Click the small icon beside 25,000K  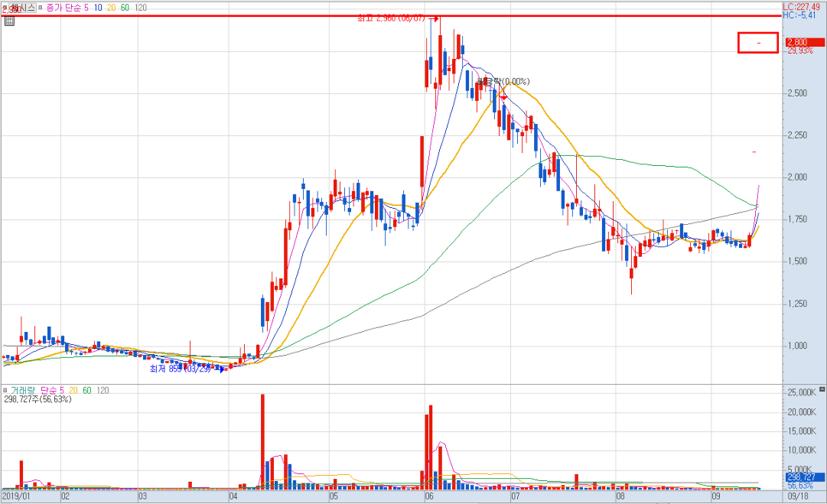(x=822, y=389)
